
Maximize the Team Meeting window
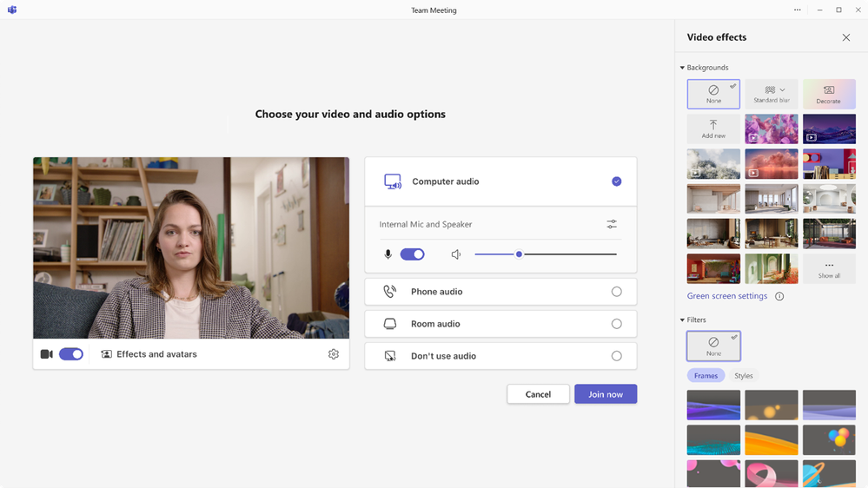click(838, 10)
